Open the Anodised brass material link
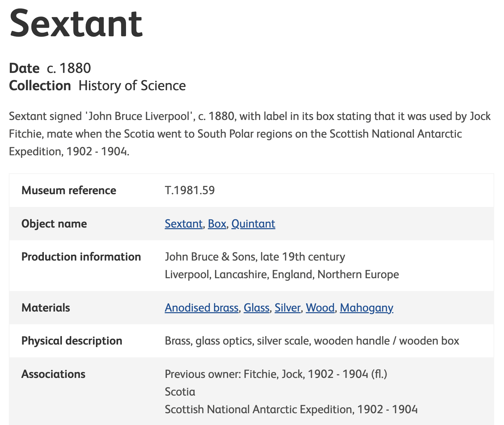504x425 pixels. (201, 308)
